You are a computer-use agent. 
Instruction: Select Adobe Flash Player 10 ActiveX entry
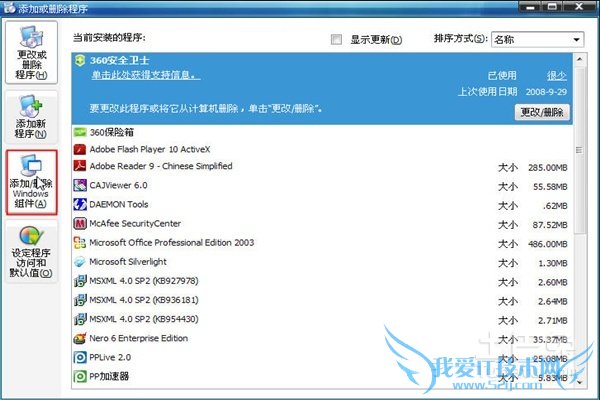point(322,149)
